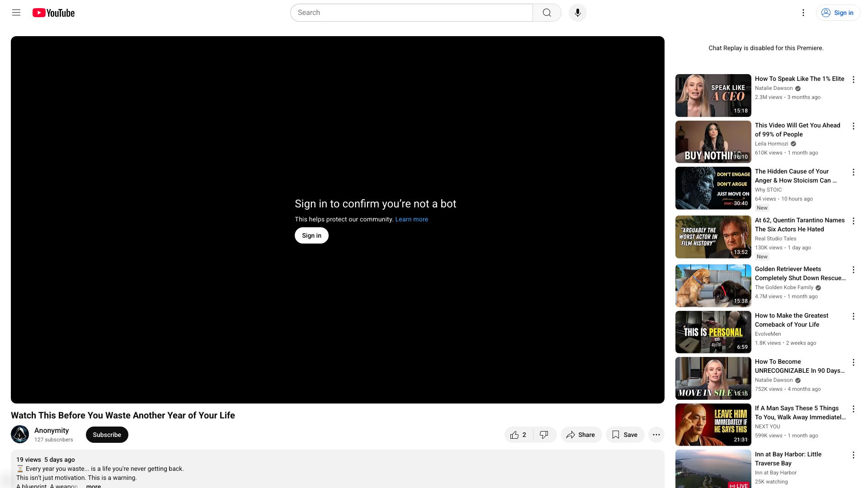Open Move In Silence thumbnail
The width and height of the screenshot is (868, 488).
(x=713, y=378)
